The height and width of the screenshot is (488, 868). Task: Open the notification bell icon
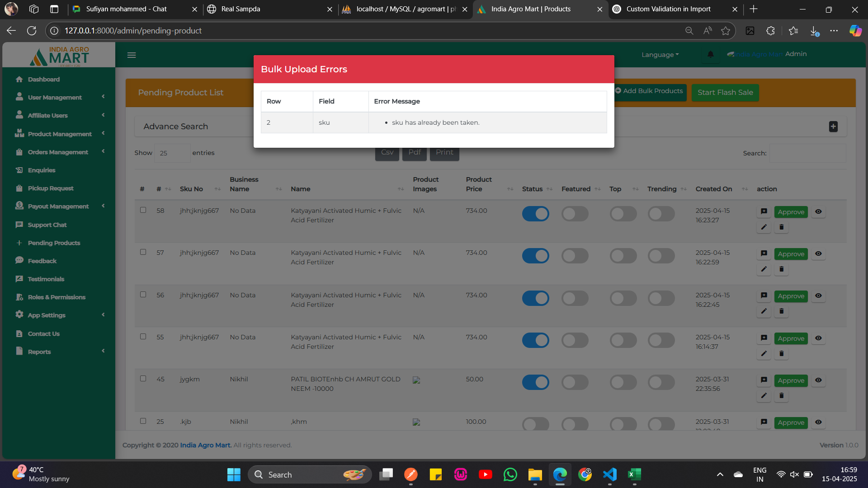(710, 55)
